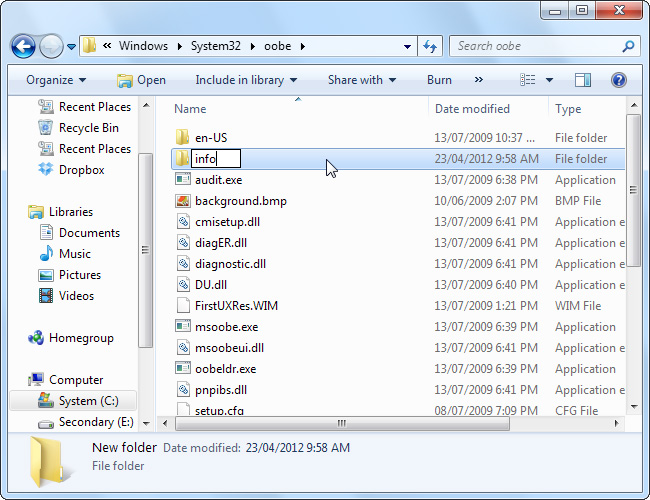Select Computer in navigation pane
Viewport: 650px width, 500px height.
66,380
